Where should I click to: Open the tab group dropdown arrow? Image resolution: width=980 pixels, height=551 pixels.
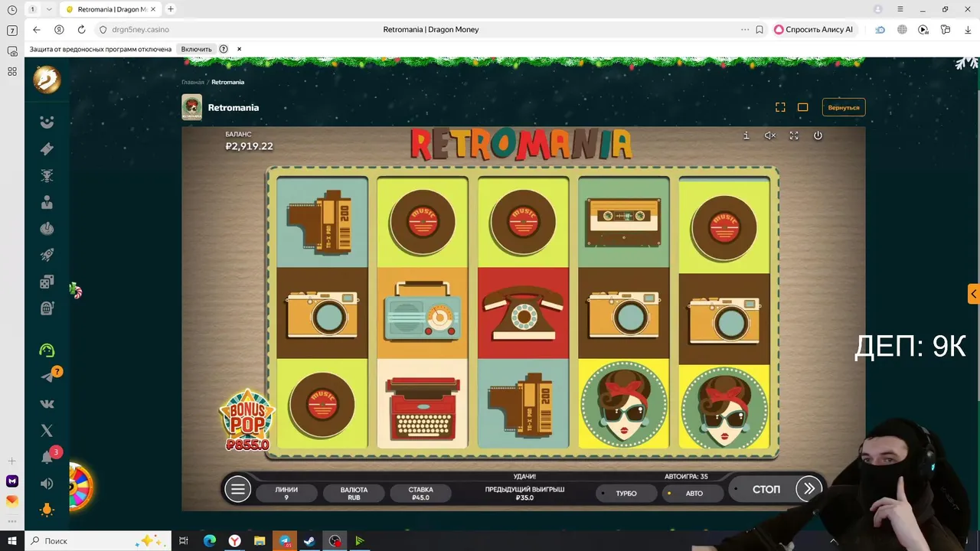tap(50, 9)
